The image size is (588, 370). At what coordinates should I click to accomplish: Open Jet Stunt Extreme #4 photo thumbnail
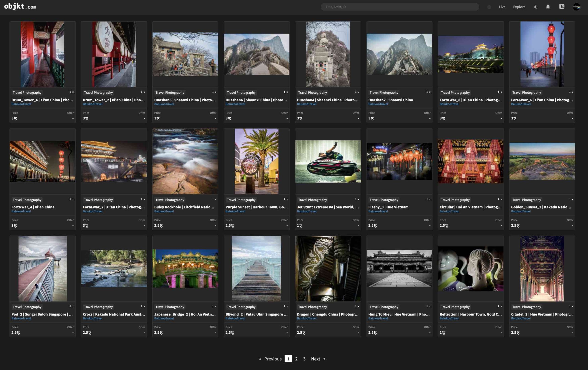pyautogui.click(x=328, y=161)
